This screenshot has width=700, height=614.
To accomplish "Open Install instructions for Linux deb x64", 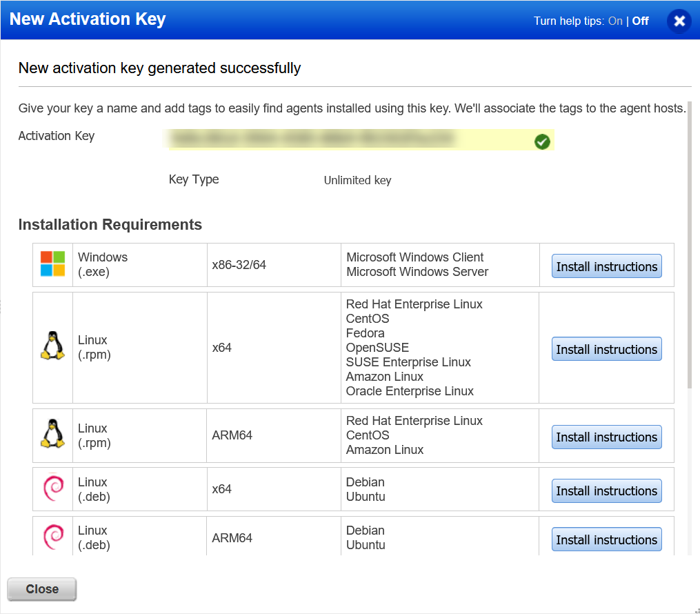I will pyautogui.click(x=606, y=491).
